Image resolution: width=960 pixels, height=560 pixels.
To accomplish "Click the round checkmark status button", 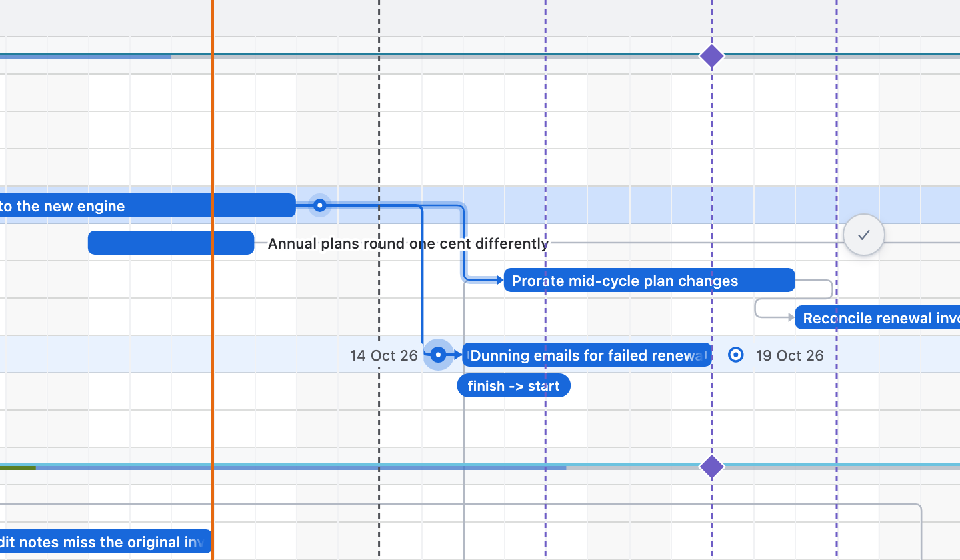I will pyautogui.click(x=863, y=235).
